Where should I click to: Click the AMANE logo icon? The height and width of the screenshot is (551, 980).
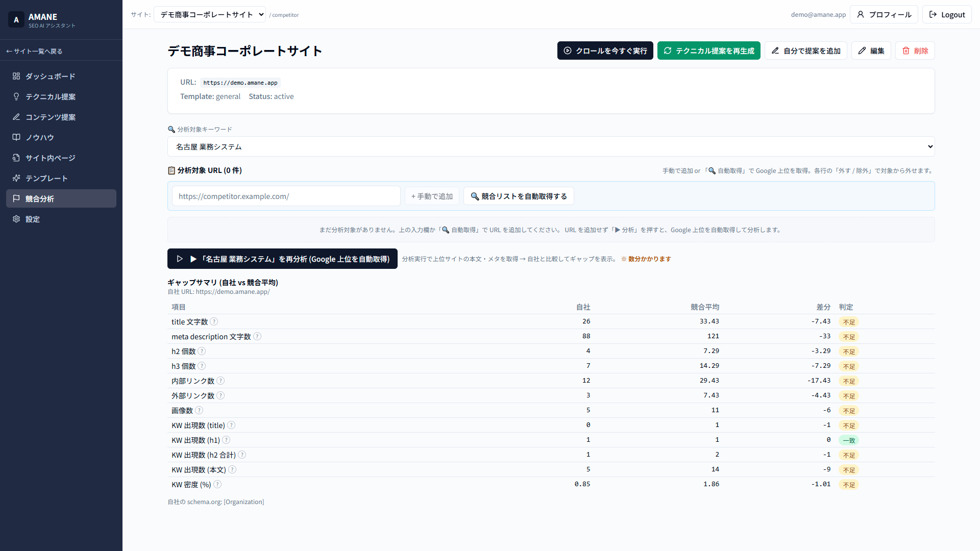point(16,20)
